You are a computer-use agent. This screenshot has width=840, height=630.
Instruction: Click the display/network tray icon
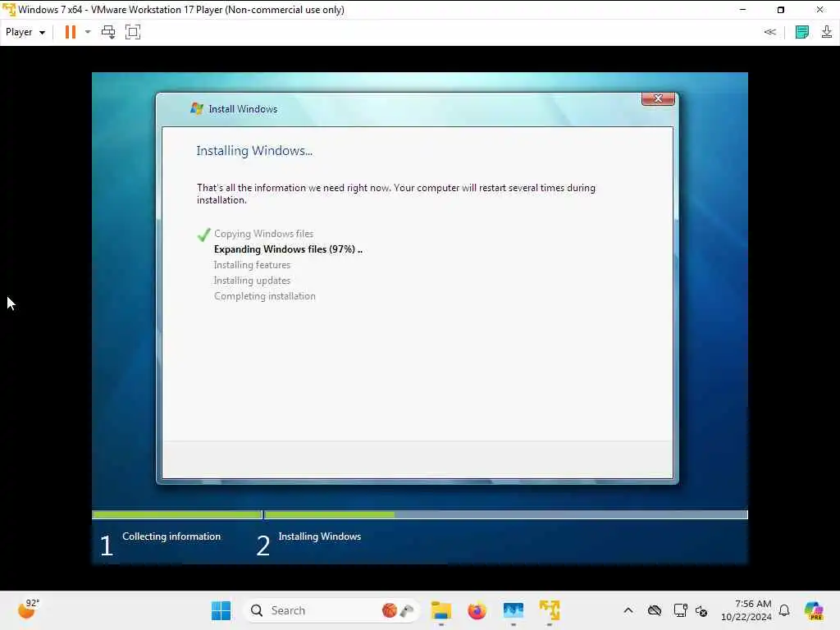tap(680, 610)
